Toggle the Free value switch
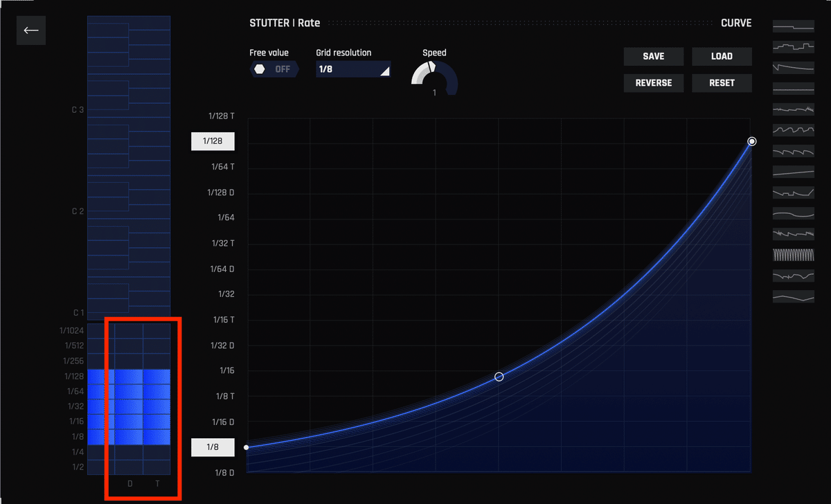831x504 pixels. coord(274,69)
